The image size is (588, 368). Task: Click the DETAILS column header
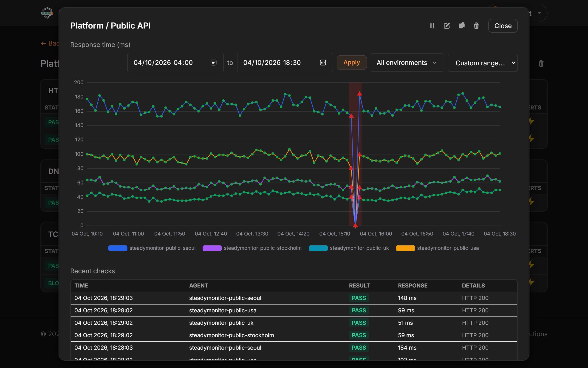[x=473, y=285]
